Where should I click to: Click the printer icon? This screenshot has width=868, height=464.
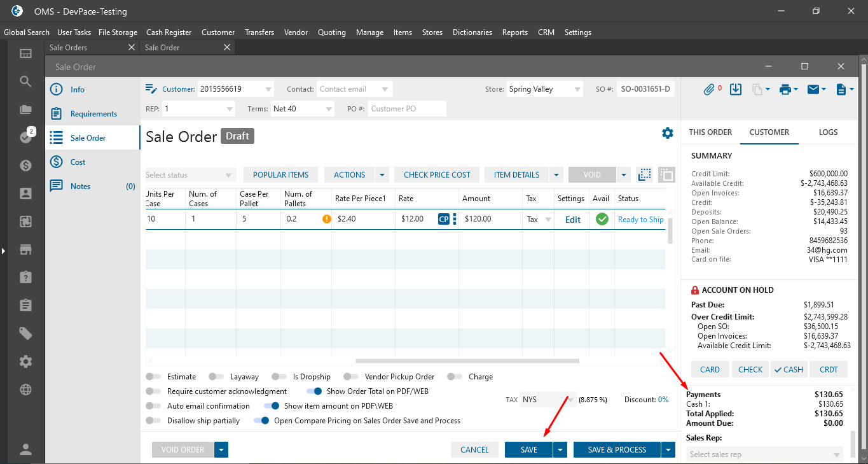coord(785,90)
